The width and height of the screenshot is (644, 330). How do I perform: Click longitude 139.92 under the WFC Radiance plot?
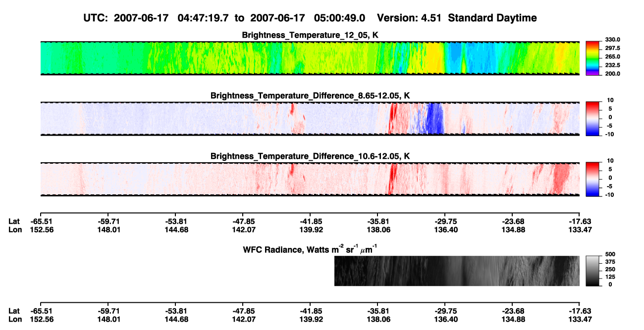(310, 319)
